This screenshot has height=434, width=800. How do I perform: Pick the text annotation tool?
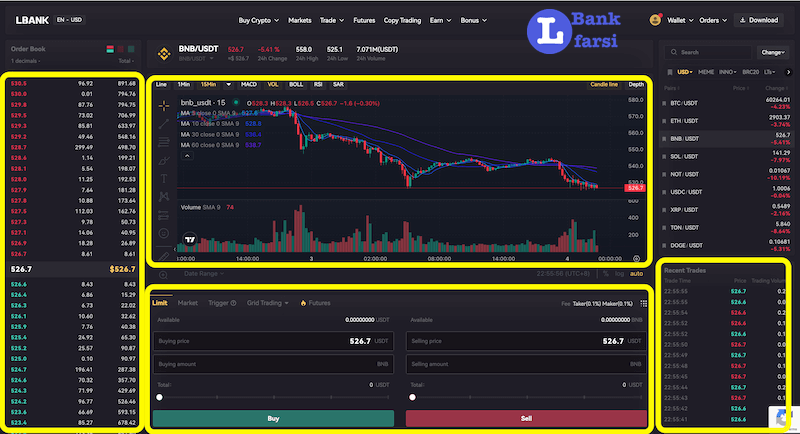(164, 178)
